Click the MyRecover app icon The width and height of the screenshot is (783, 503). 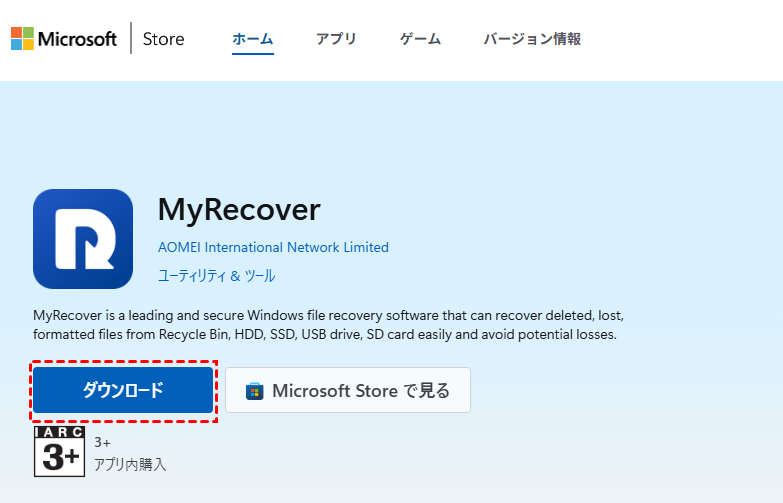pyautogui.click(x=83, y=239)
